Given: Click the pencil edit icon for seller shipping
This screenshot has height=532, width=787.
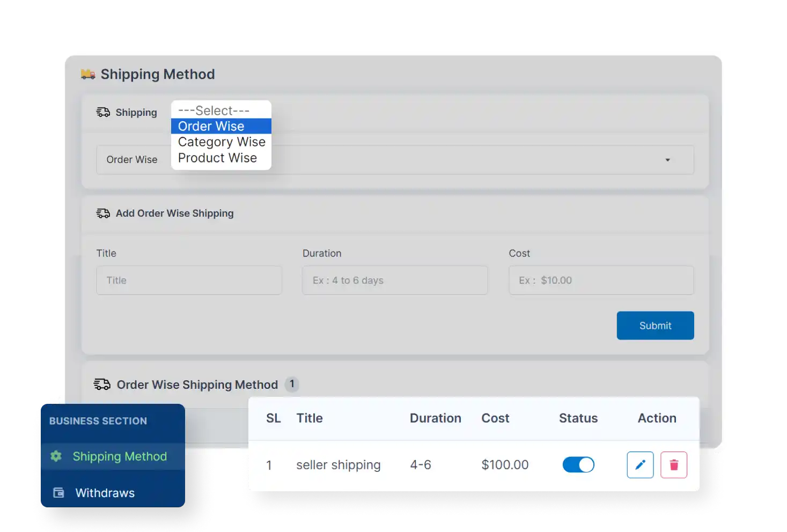Looking at the screenshot, I should [x=639, y=464].
